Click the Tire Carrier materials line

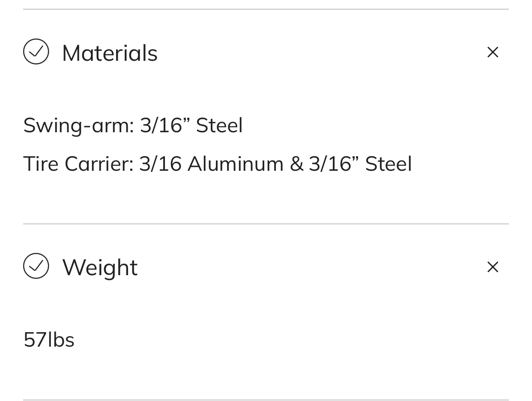point(218,163)
